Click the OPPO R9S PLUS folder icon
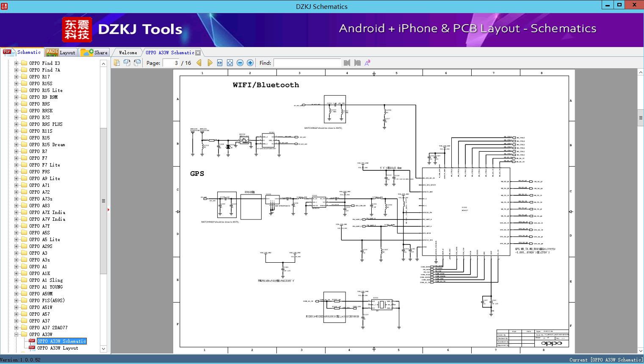The image size is (644, 364). coord(24,124)
